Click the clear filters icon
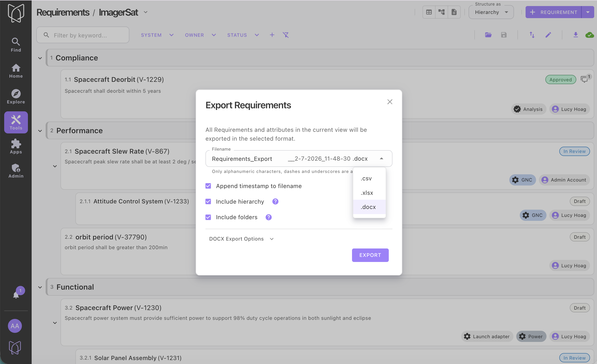The image size is (597, 364). coord(286,35)
